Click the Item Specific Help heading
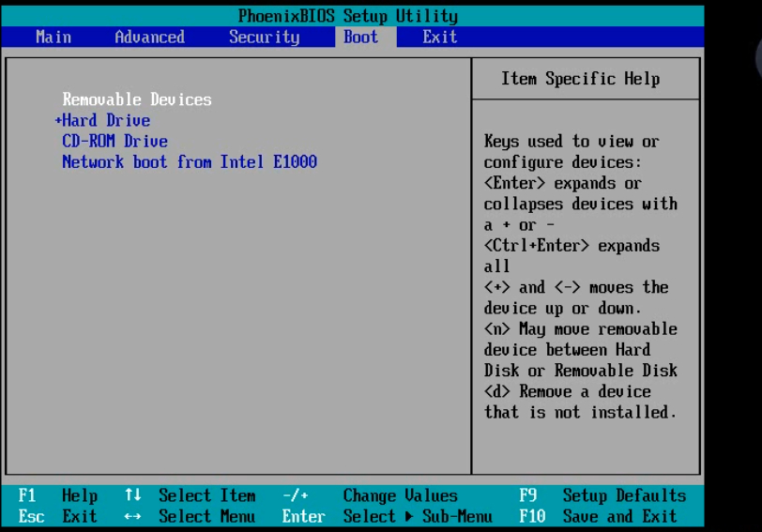The width and height of the screenshot is (762, 532). pyautogui.click(x=581, y=79)
